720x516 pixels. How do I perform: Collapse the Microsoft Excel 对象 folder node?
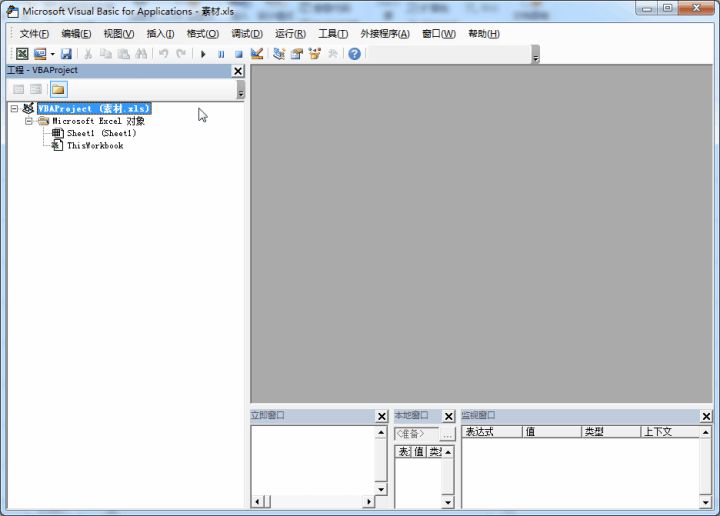tap(29, 121)
